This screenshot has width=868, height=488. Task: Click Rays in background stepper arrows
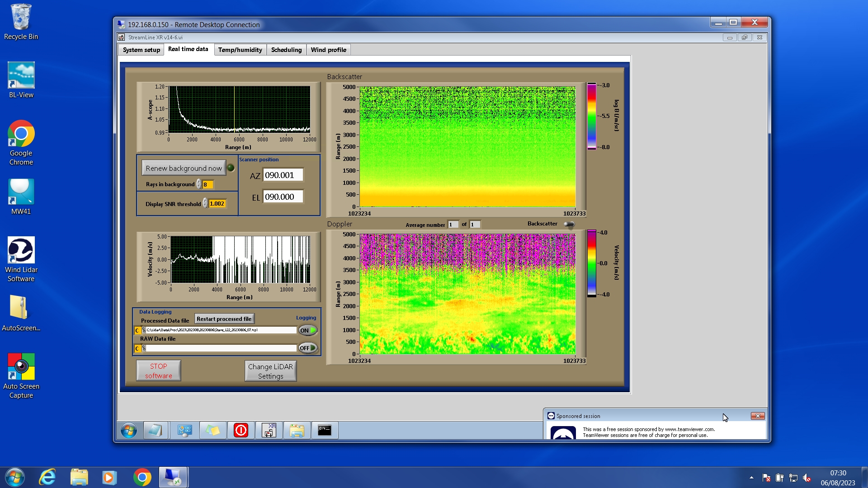(199, 184)
